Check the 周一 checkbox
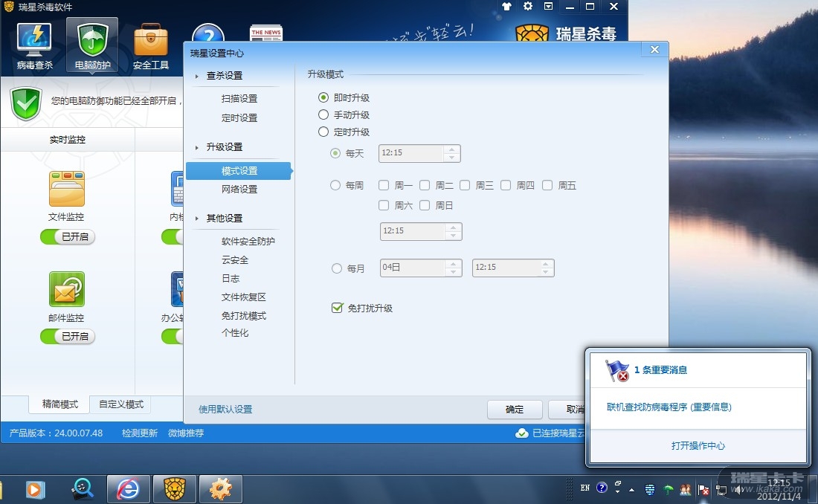Viewport: 818px width, 504px height. point(384,185)
